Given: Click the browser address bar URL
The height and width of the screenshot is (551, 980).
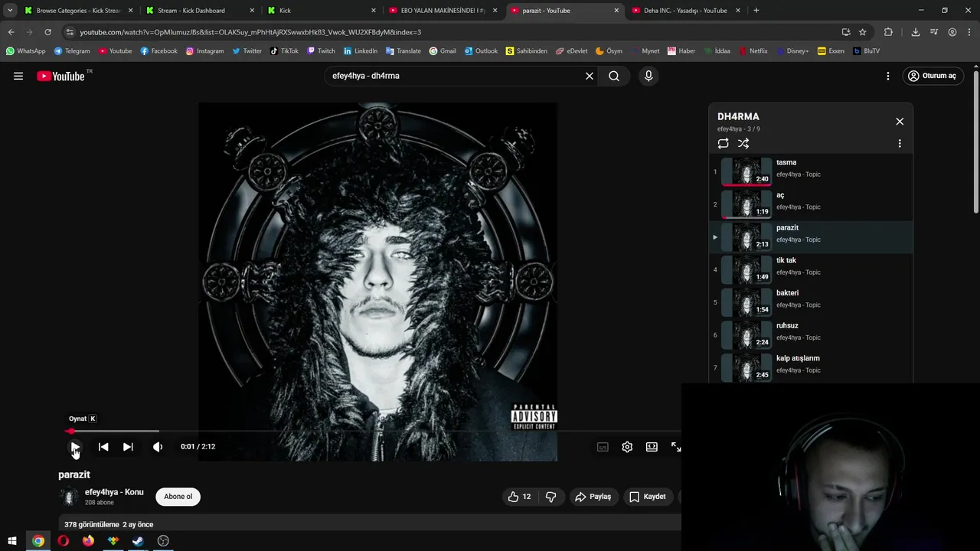Looking at the screenshot, I should click(x=250, y=32).
